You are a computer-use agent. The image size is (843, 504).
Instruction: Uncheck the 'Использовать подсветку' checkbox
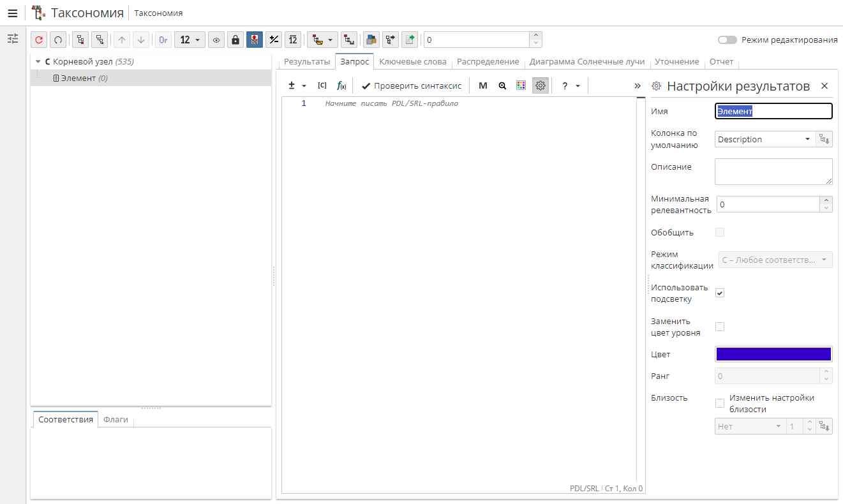[720, 293]
